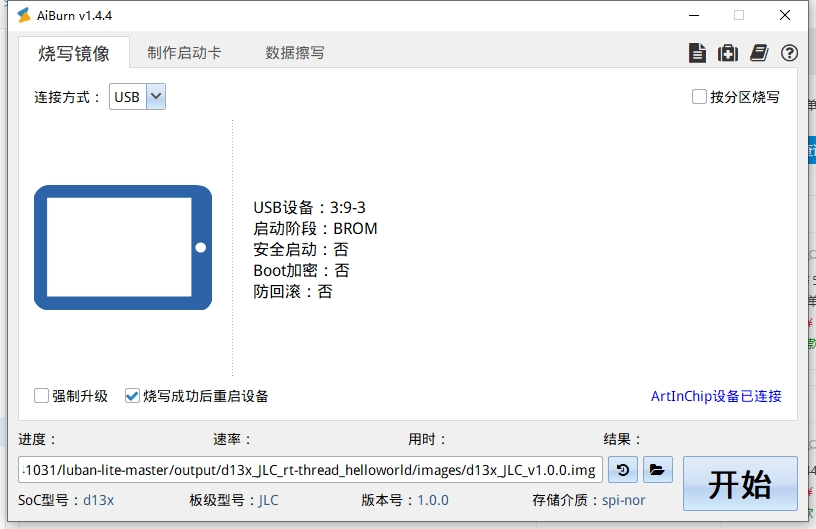The image size is (816, 529).
Task: Browse for image file using folder icon
Action: (x=656, y=469)
